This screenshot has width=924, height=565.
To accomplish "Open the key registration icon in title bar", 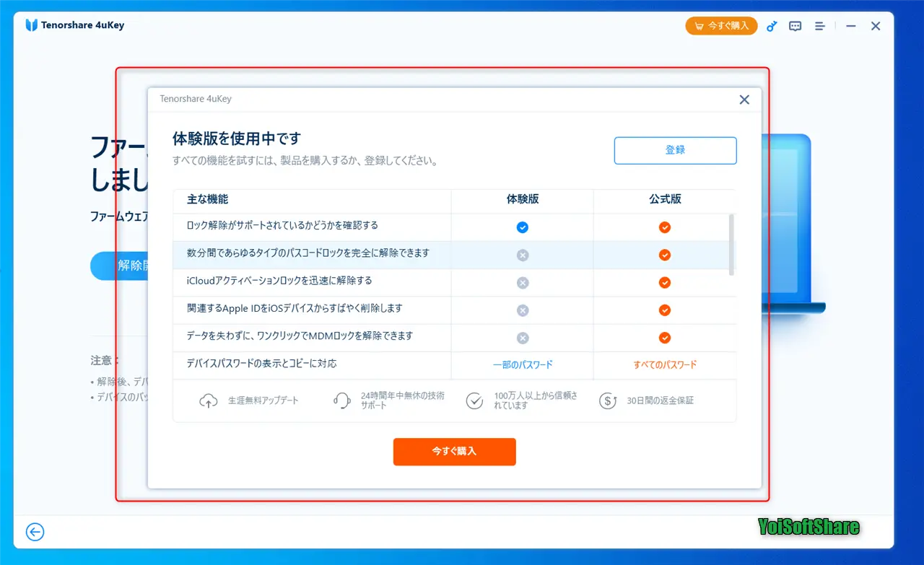I will (772, 26).
